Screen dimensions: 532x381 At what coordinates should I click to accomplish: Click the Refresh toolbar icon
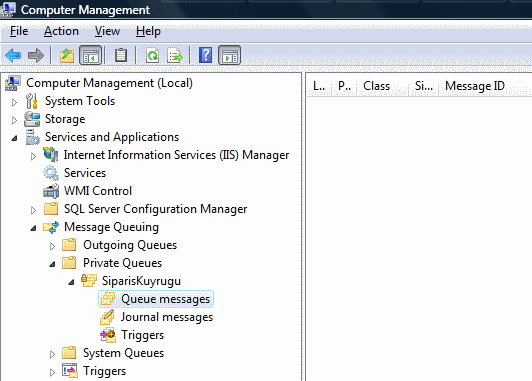152,55
